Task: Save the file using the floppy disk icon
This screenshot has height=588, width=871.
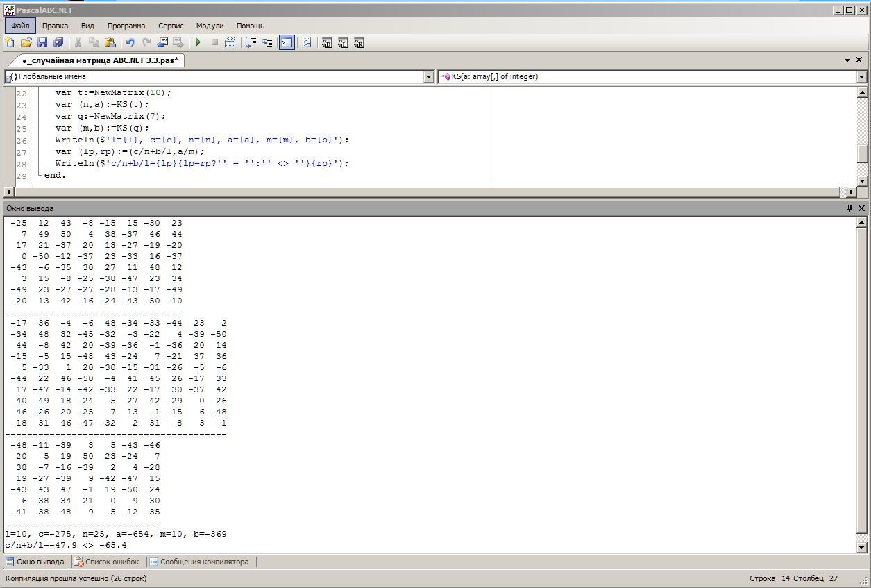Action: coord(42,43)
